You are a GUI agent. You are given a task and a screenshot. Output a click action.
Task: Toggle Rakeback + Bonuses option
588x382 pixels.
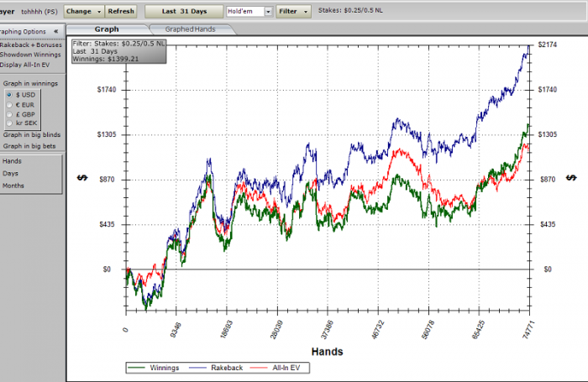click(x=31, y=45)
